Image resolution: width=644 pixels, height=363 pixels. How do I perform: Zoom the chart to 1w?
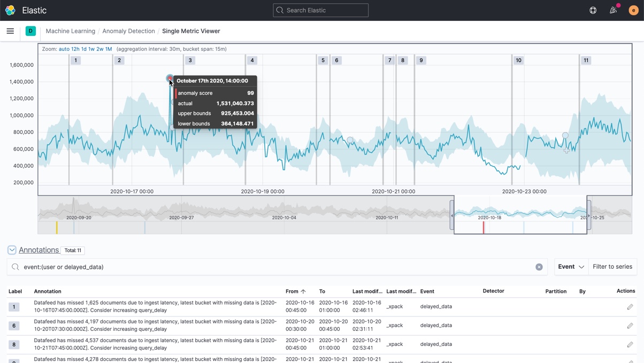click(x=91, y=49)
